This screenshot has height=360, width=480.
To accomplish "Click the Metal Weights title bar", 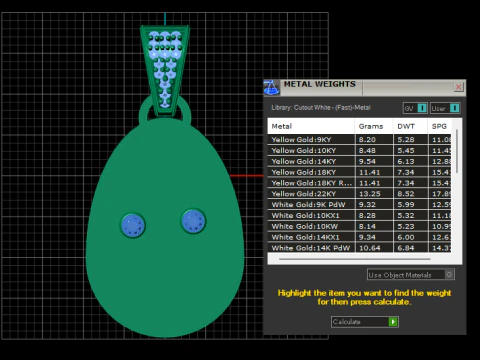I will 365,87.
